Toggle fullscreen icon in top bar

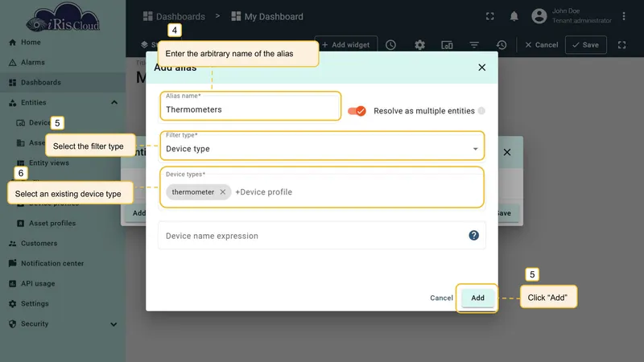[489, 16]
